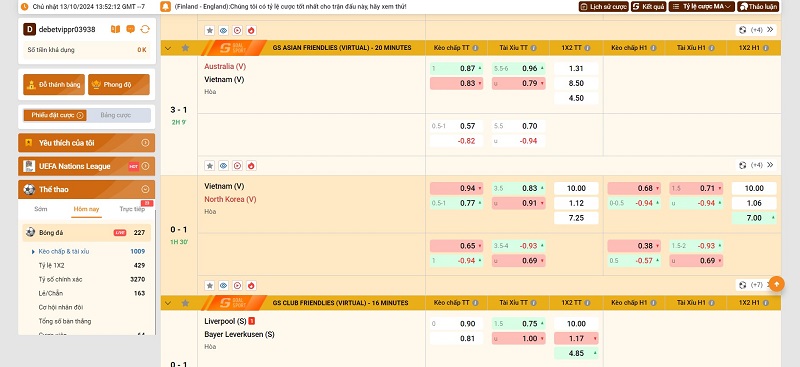
Task: Open Lịch sử cược button
Action: (603, 7)
